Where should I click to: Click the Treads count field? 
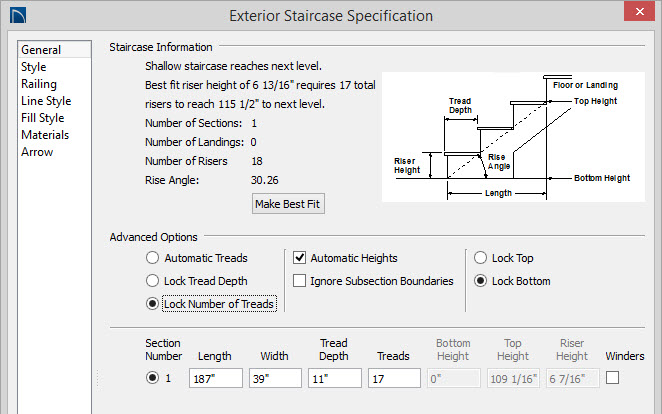tap(393, 378)
